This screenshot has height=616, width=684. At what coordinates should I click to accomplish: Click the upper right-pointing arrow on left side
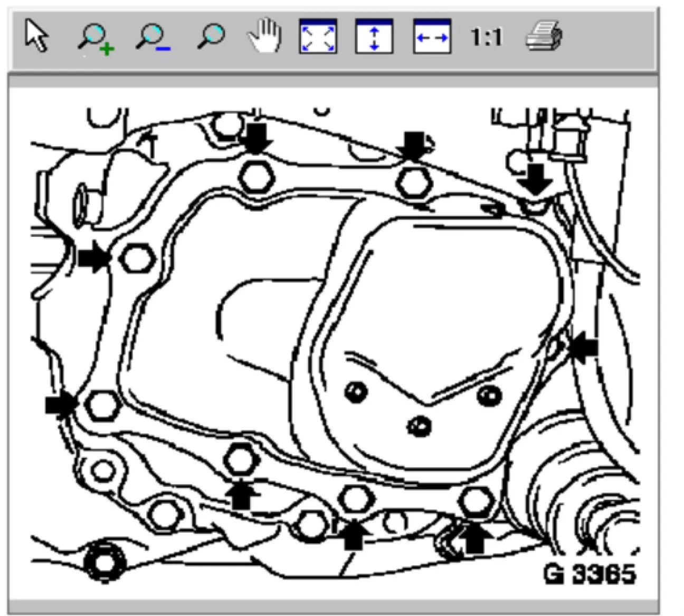click(x=93, y=258)
